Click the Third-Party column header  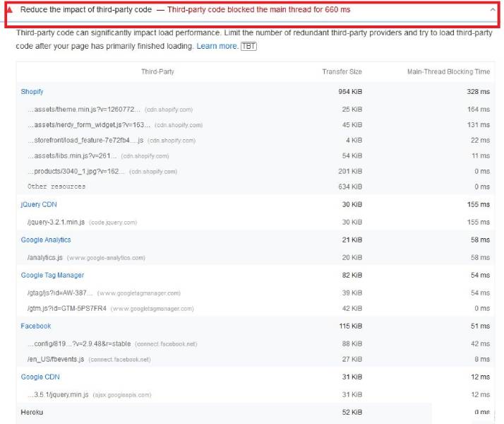(x=157, y=72)
